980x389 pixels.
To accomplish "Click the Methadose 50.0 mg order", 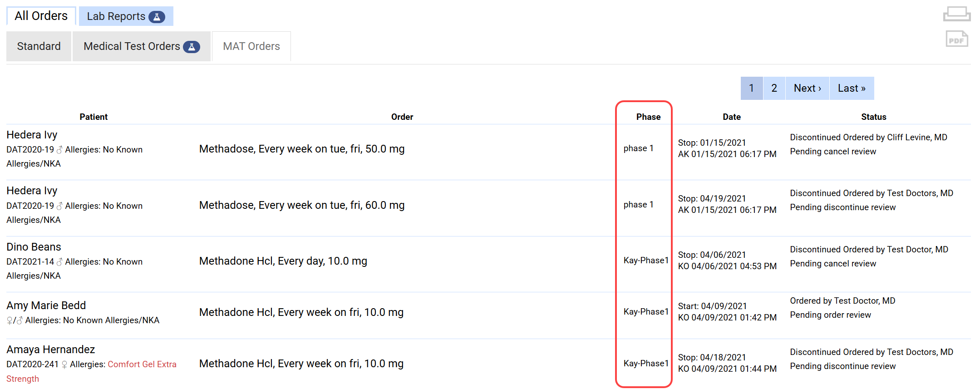I will [301, 149].
